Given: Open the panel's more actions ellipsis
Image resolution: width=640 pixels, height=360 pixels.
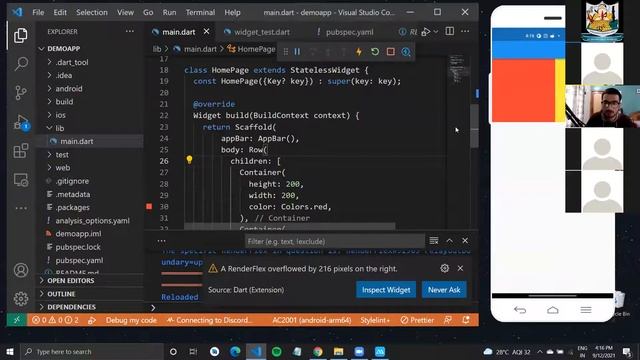Looking at the screenshot, I should point(161,241).
